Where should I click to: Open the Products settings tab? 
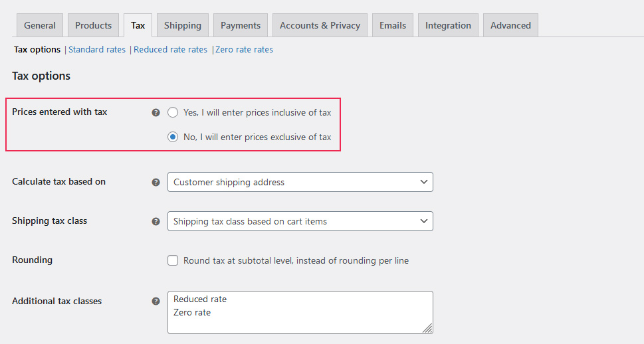93,25
